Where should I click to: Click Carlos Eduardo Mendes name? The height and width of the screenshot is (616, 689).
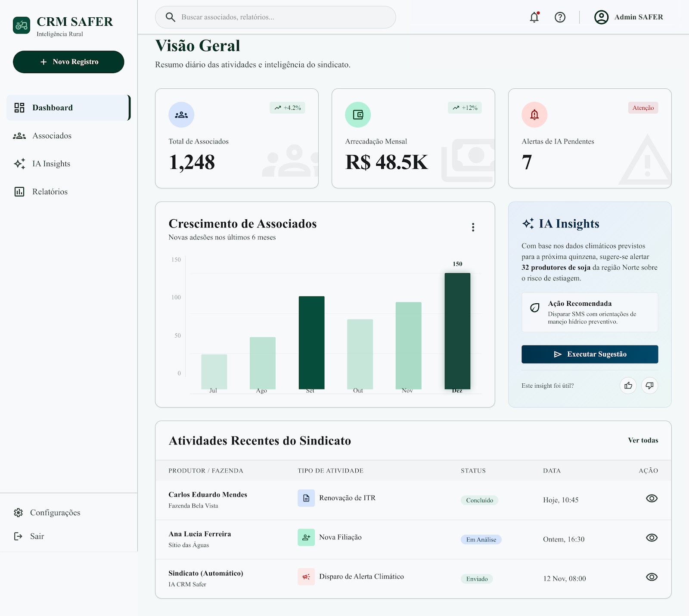(x=208, y=495)
